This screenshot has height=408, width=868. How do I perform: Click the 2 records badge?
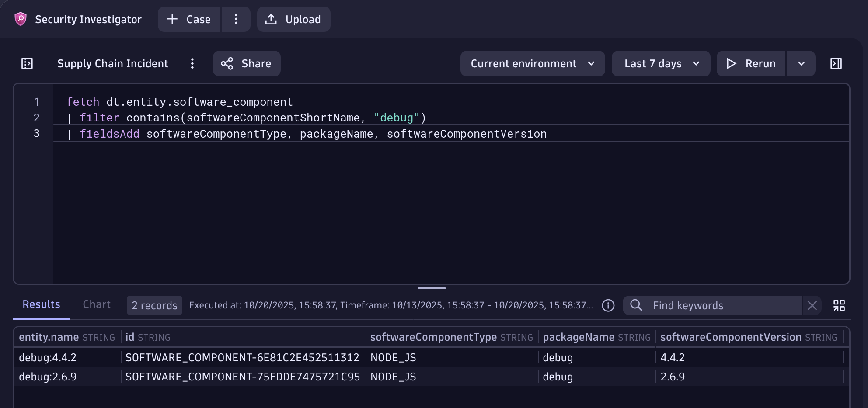pos(154,305)
